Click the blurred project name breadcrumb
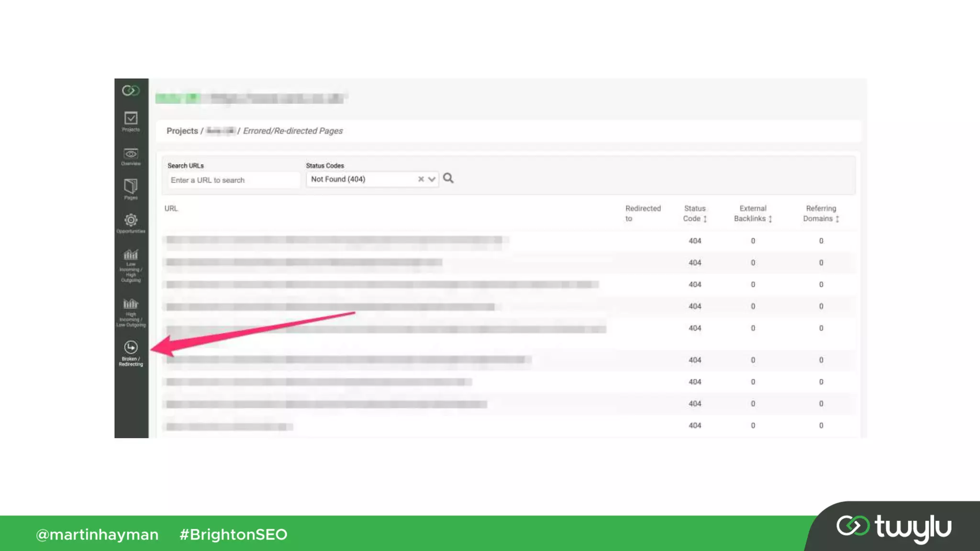This screenshot has height=551, width=980. tap(220, 131)
